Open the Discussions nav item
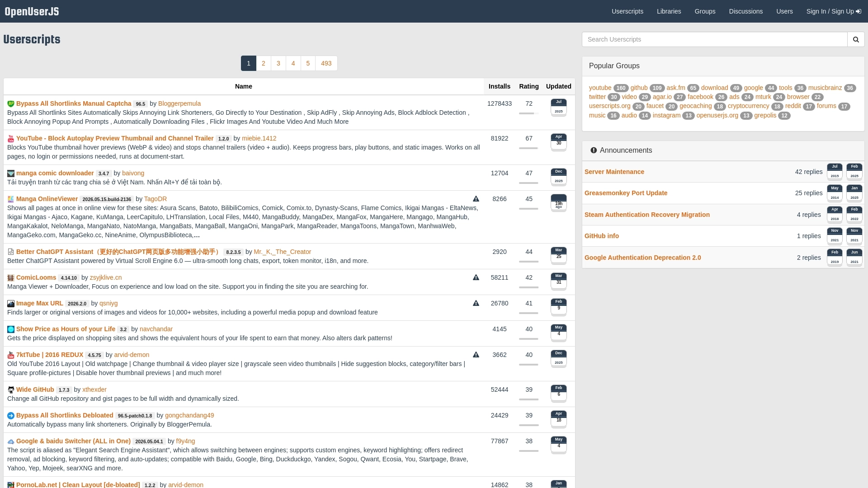 pos(745,11)
